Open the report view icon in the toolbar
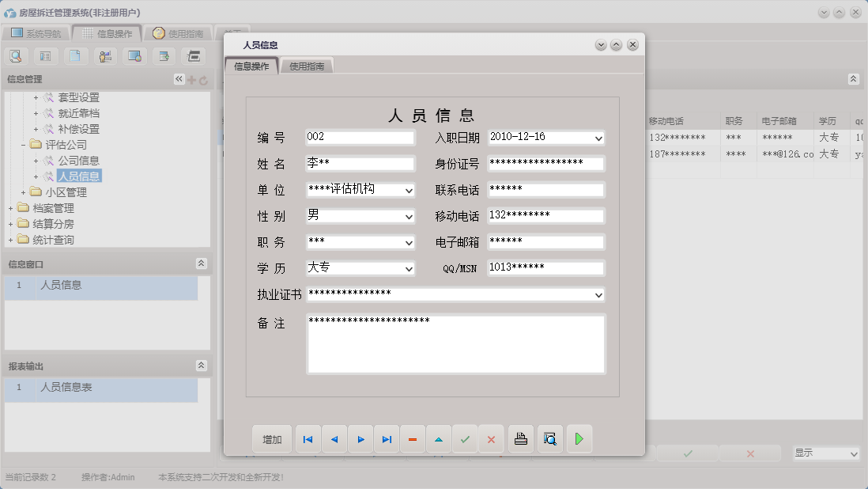This screenshot has width=868, height=489. [x=47, y=55]
